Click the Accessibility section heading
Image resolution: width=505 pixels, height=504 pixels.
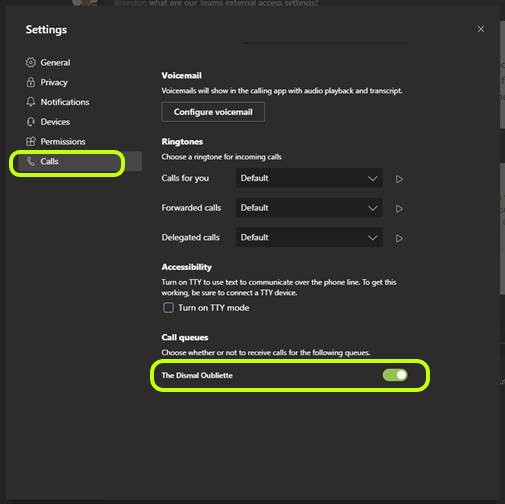point(186,267)
